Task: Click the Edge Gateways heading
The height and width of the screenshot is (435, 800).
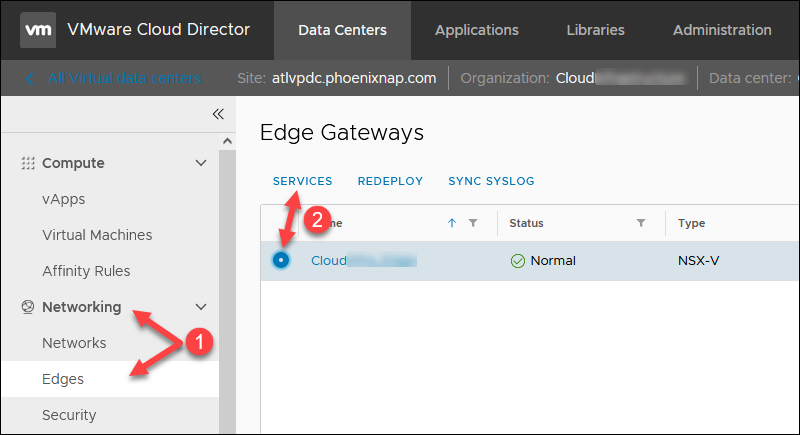Action: point(342,133)
